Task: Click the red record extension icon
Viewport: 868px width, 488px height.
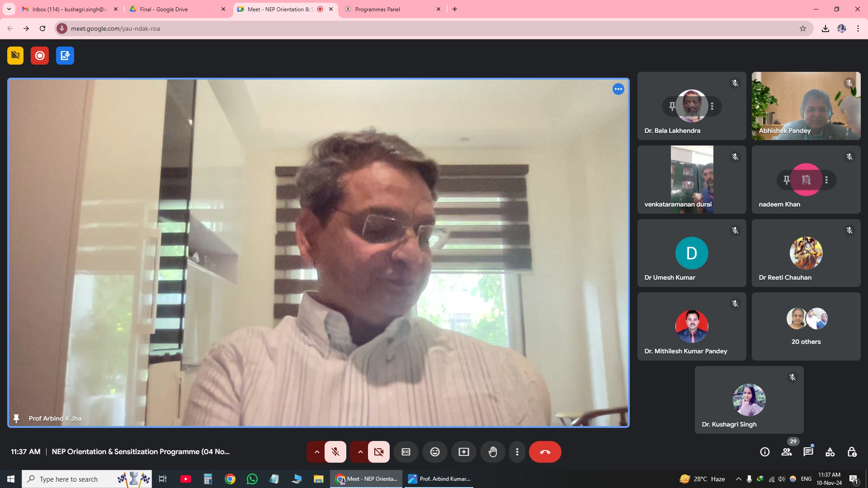Action: tap(40, 56)
